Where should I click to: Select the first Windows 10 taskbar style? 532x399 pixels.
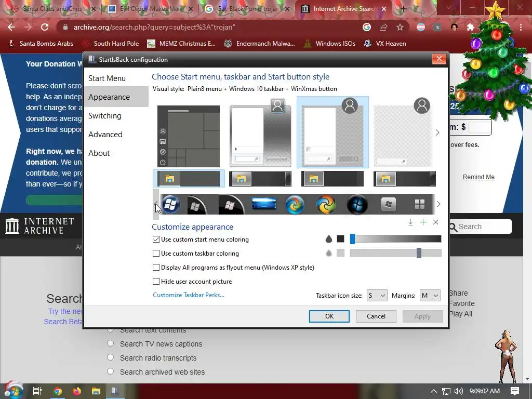tap(189, 179)
